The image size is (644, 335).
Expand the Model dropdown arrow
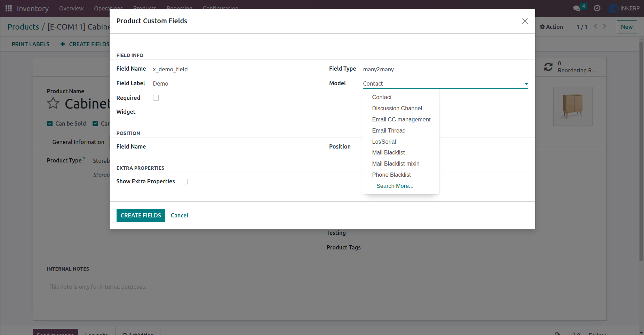[x=526, y=84]
